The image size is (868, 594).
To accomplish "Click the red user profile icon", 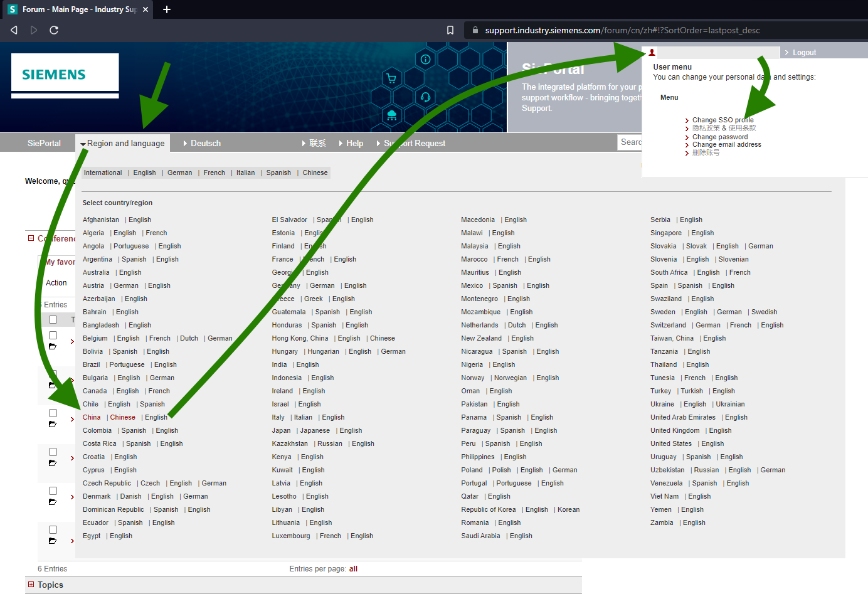I will [652, 53].
